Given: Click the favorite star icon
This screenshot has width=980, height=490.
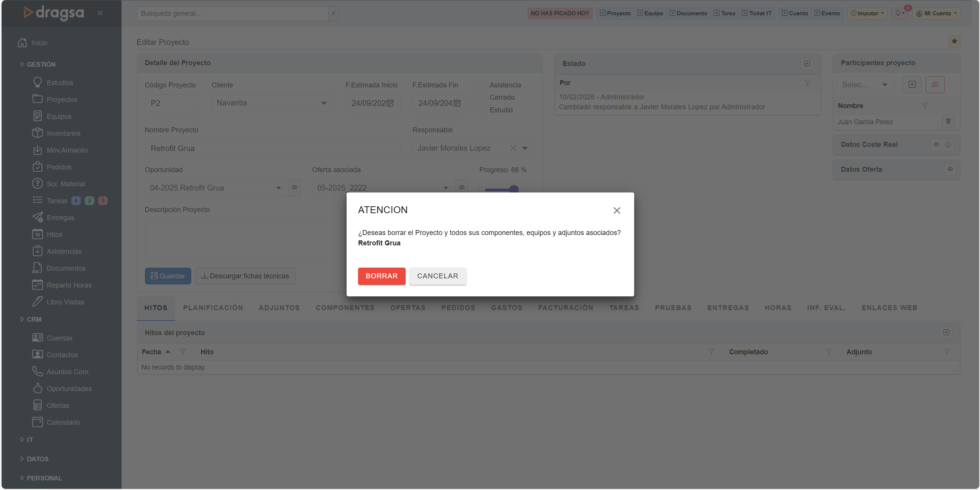Looking at the screenshot, I should [x=954, y=41].
